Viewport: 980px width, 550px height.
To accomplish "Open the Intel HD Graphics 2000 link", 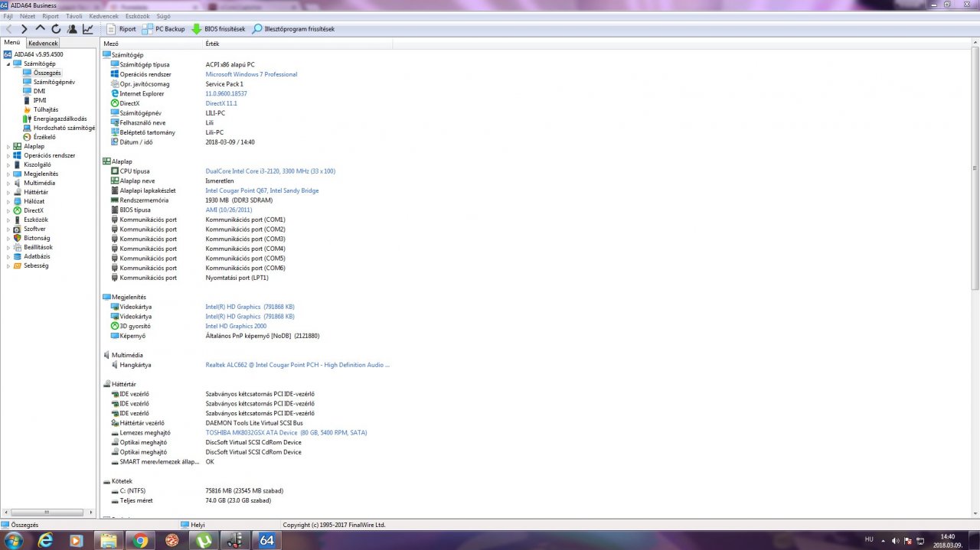I will coord(236,326).
